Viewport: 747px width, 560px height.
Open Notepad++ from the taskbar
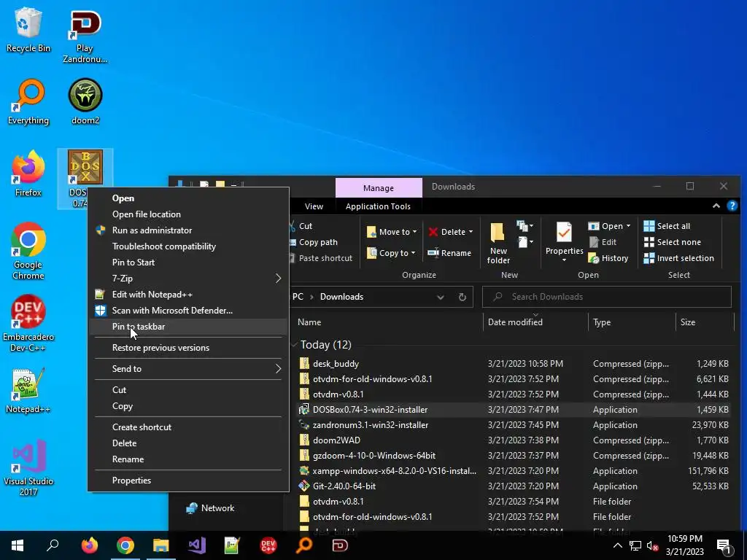[x=232, y=545]
